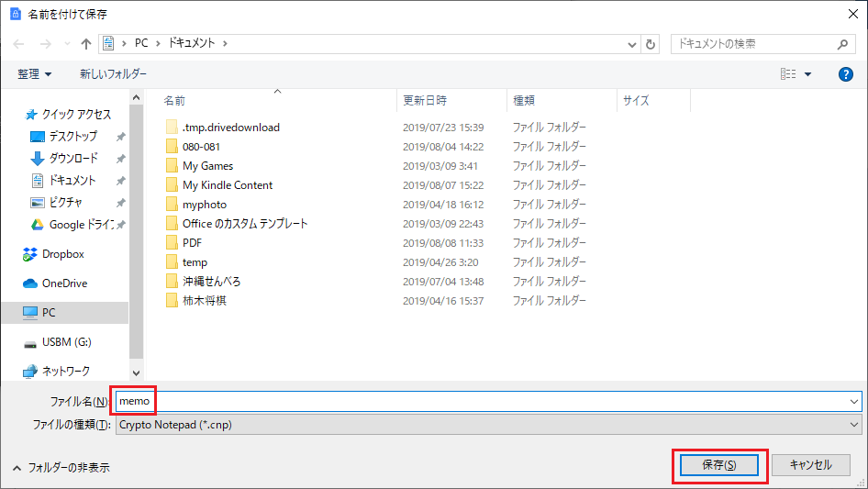This screenshot has height=489, width=868.
Task: Click 保存(S) to save the file
Action: [719, 465]
